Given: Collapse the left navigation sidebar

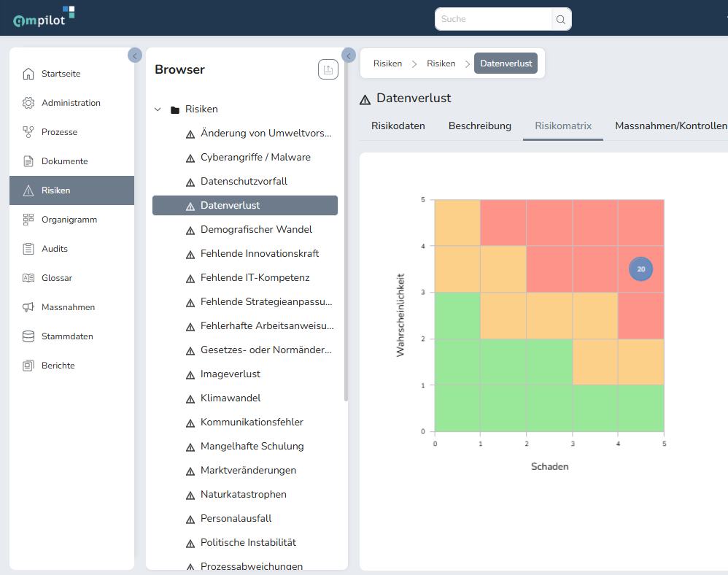Looking at the screenshot, I should click(x=135, y=55).
